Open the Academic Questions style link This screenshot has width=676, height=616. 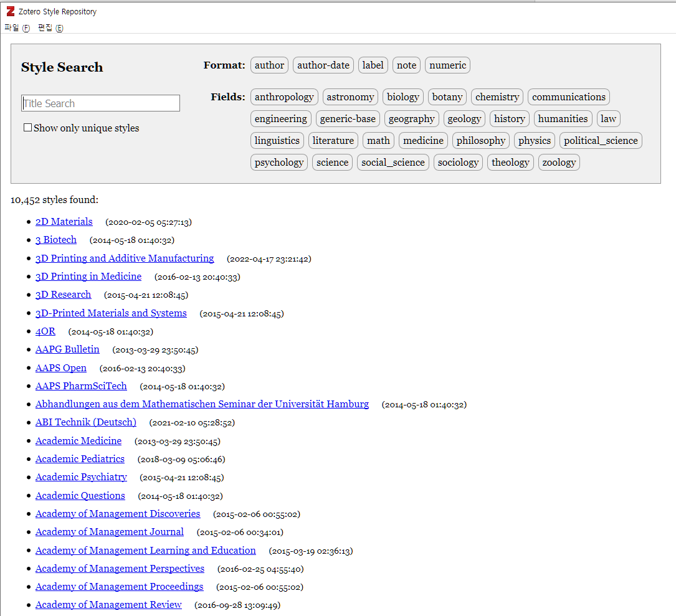80,495
